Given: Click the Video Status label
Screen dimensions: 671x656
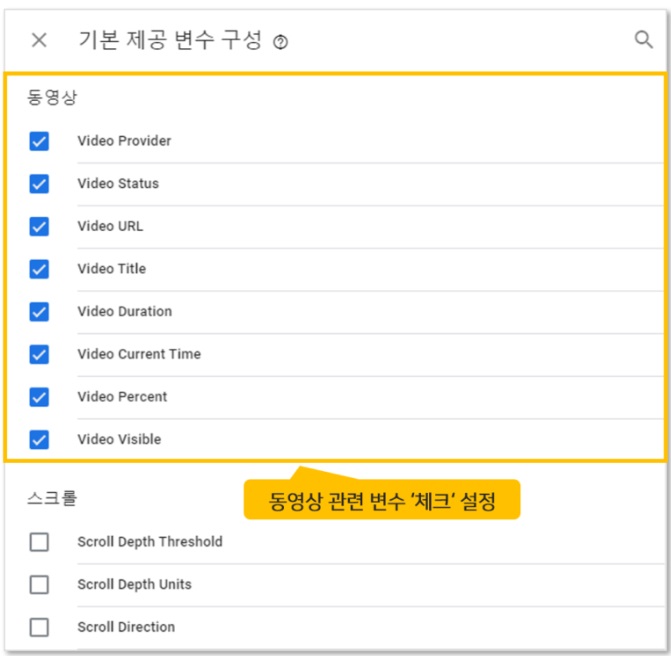Looking at the screenshot, I should (x=118, y=184).
